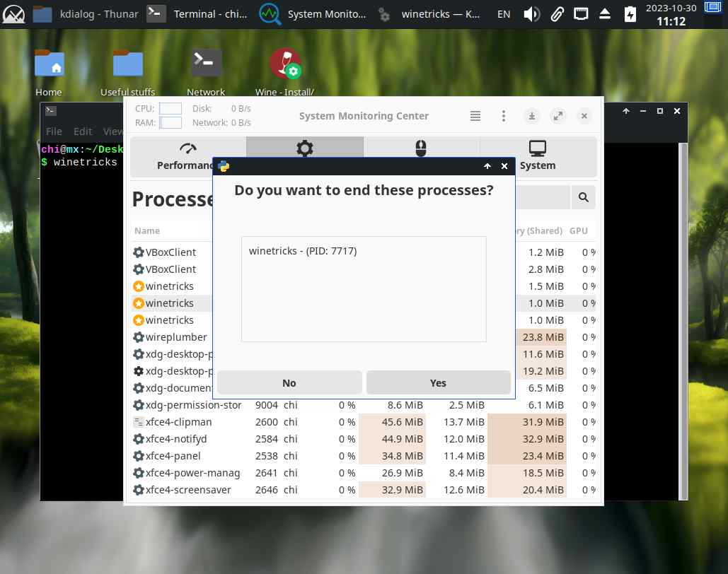Select the xfce4-panel process
The image size is (728, 574).
tap(364, 456)
